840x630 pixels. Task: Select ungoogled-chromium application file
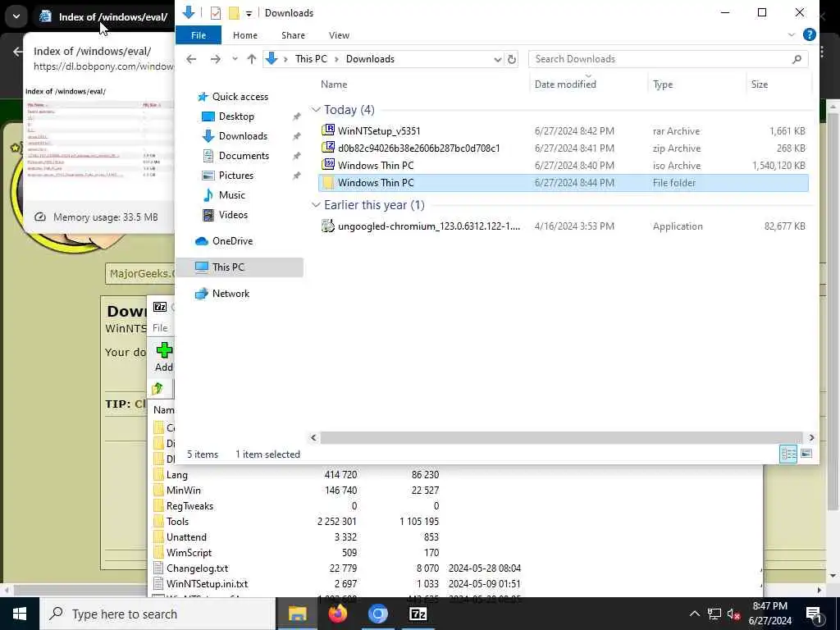(563, 226)
